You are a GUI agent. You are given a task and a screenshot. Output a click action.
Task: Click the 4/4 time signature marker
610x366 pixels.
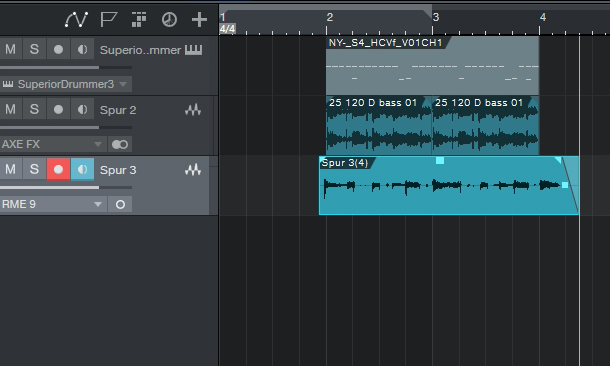point(227,29)
